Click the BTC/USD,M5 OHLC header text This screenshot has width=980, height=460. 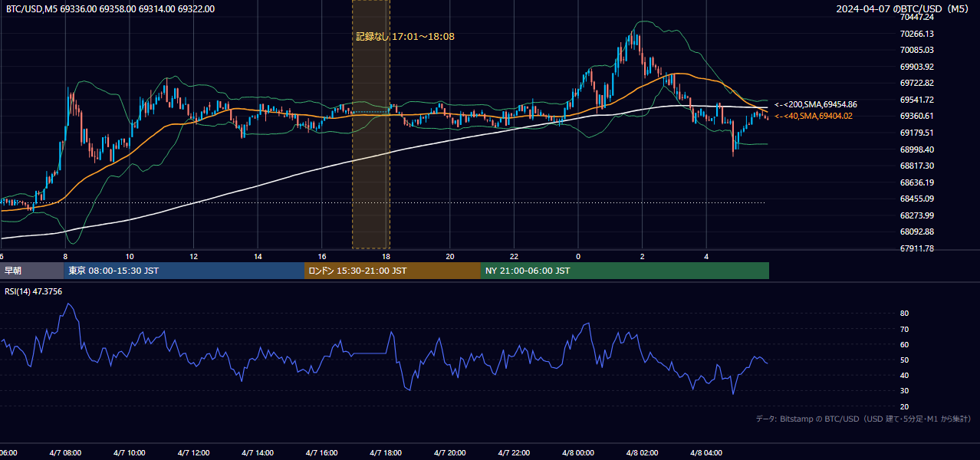pyautogui.click(x=110, y=9)
